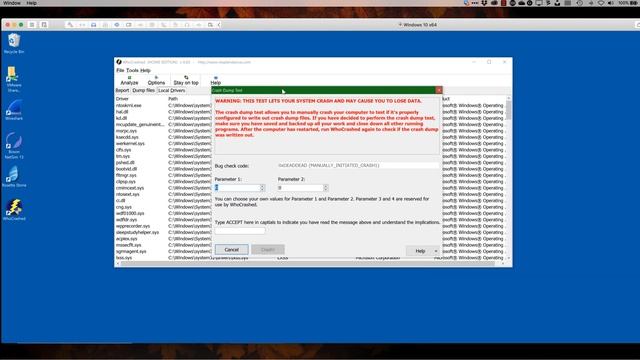Open the WhoCrashed Help menu
The height and width of the screenshot is (360, 640).
click(x=145, y=70)
